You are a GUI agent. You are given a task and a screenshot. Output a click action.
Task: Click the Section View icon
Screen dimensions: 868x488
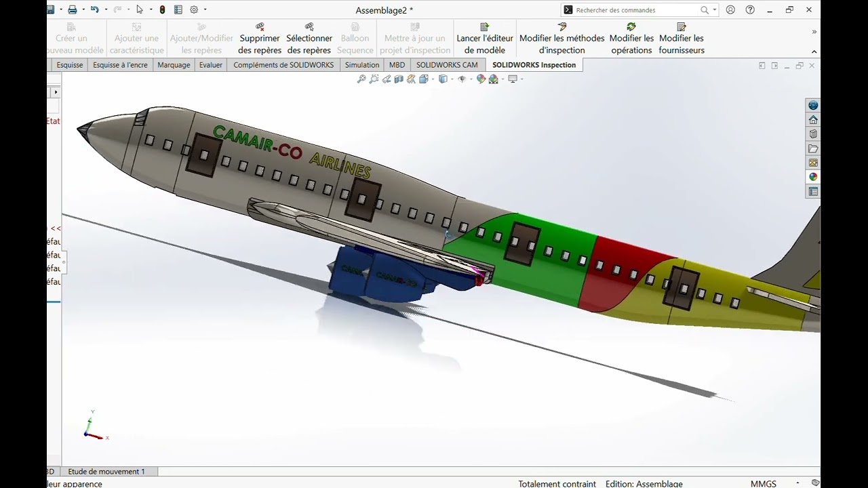pyautogui.click(x=399, y=79)
